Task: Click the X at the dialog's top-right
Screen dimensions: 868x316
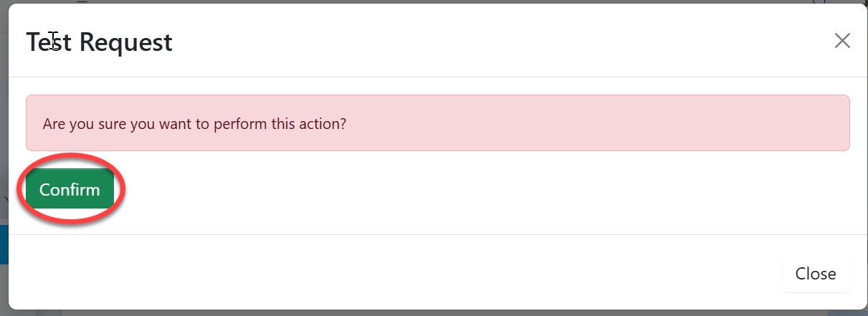Action: (842, 41)
